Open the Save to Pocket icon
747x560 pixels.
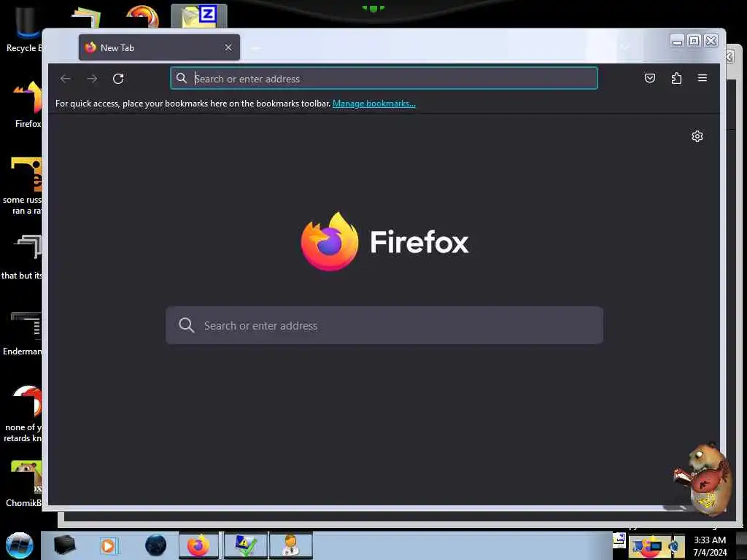[650, 78]
